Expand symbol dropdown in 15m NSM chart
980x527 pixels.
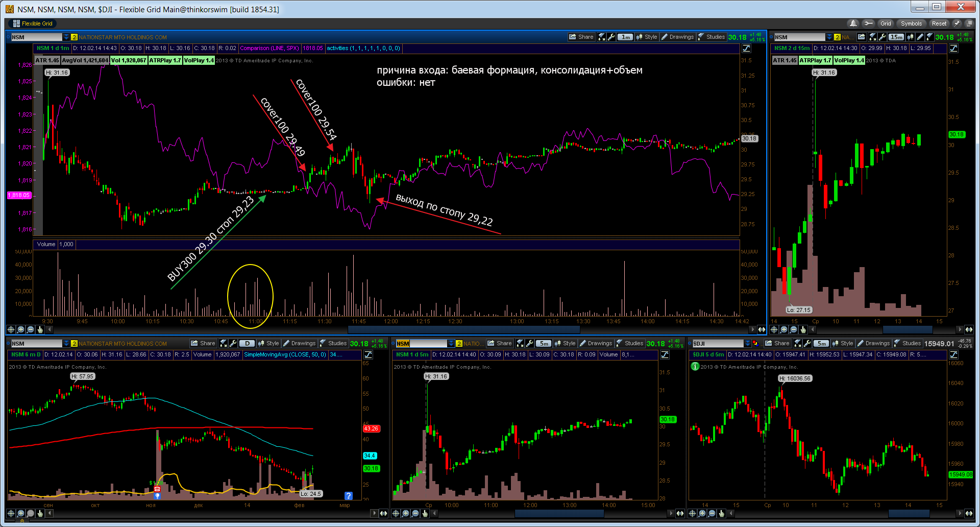coord(829,37)
